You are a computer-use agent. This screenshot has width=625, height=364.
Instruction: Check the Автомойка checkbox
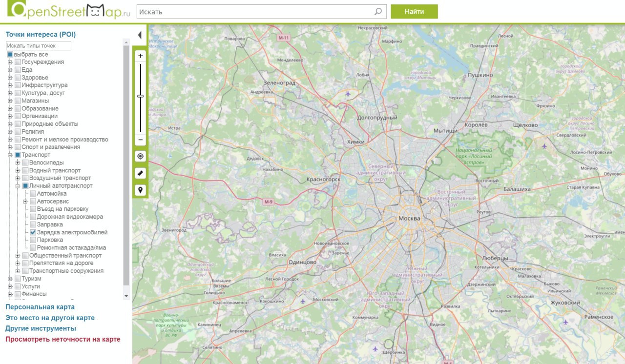tap(33, 194)
